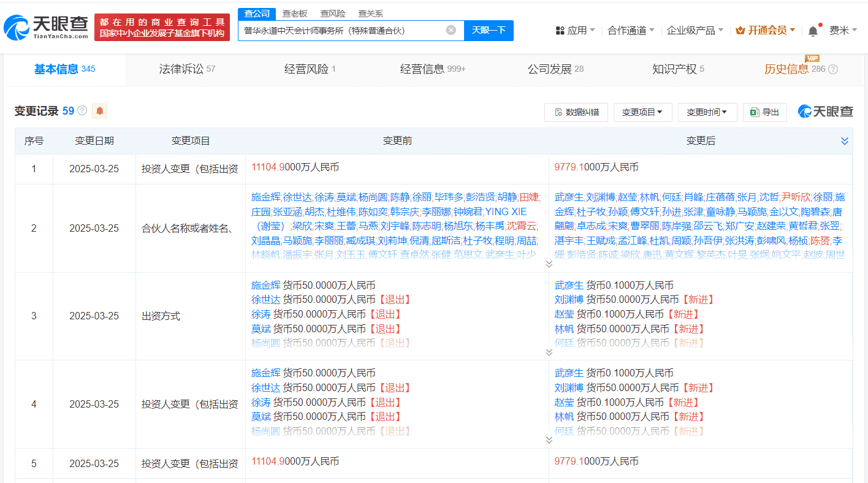
Task: Open the notification bell icon
Action: click(813, 31)
